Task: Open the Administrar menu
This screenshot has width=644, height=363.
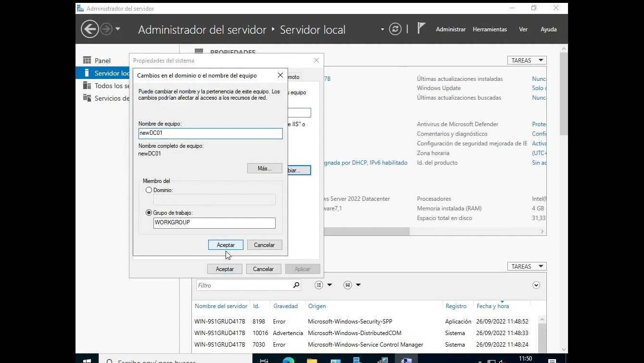Action: [451, 29]
